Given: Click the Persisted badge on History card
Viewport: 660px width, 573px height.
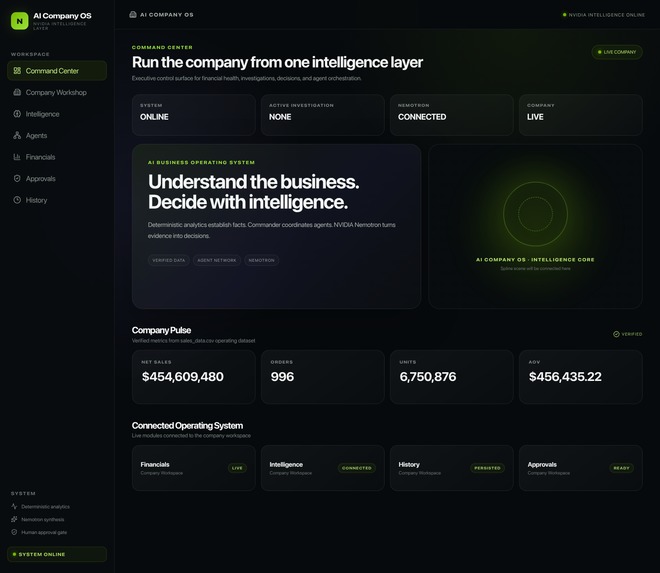Looking at the screenshot, I should tap(487, 468).
